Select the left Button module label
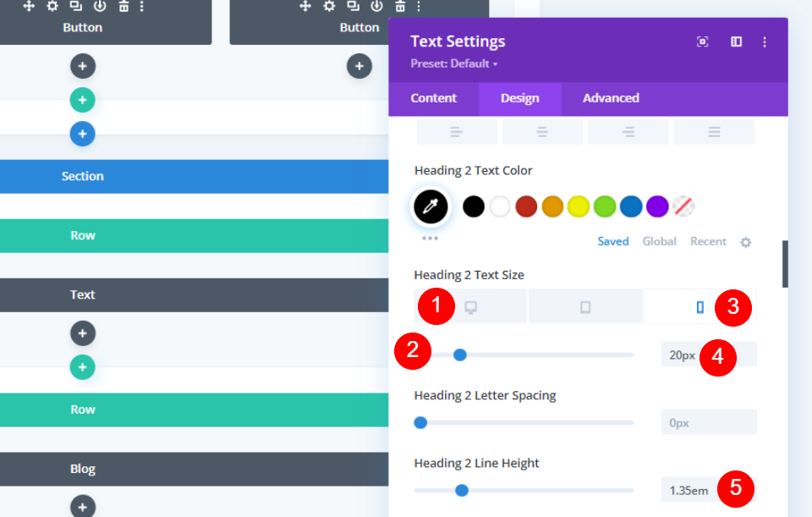This screenshot has height=517, width=812. [x=82, y=27]
